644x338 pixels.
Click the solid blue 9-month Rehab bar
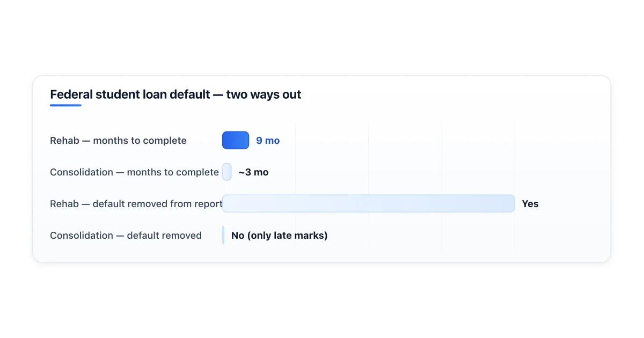[x=236, y=141]
